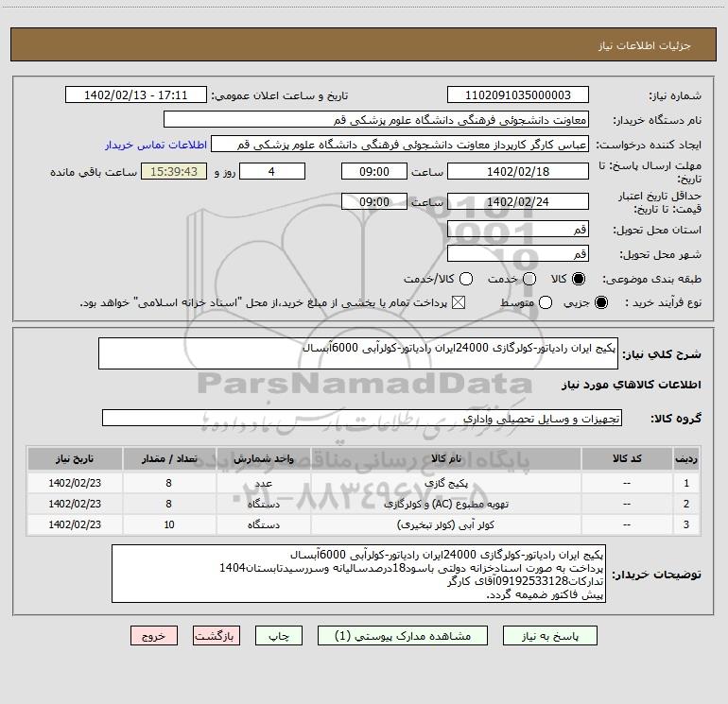This screenshot has width=728, height=704.
Task: Click the price validity time 09:00 field
Action: tap(374, 201)
